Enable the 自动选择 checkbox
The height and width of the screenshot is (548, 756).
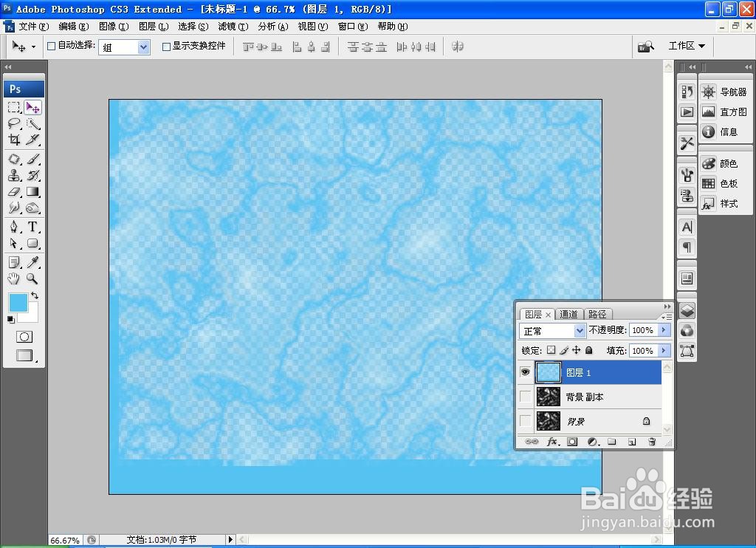tap(51, 47)
